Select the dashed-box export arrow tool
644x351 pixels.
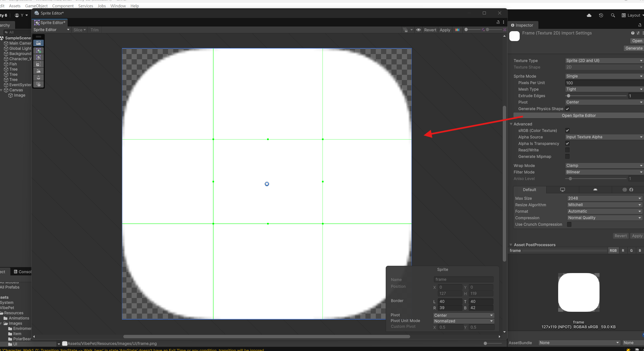click(38, 64)
